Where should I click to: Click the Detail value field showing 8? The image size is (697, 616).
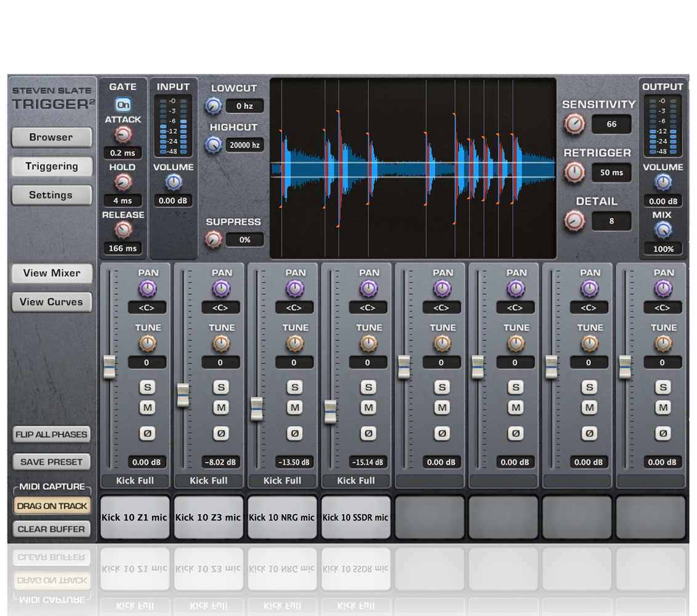(x=611, y=221)
